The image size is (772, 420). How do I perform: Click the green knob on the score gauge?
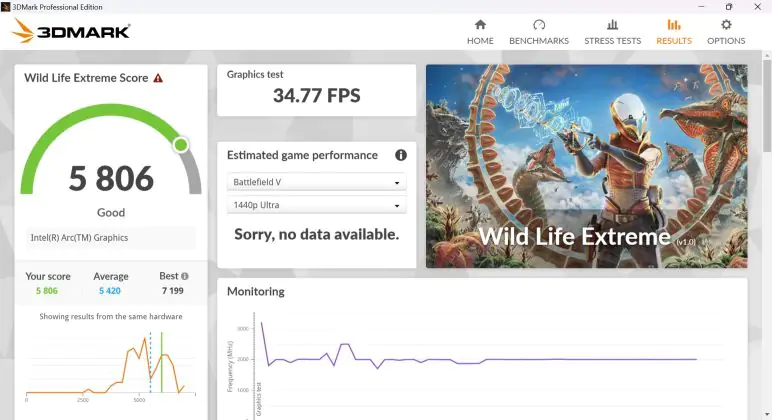coord(181,145)
